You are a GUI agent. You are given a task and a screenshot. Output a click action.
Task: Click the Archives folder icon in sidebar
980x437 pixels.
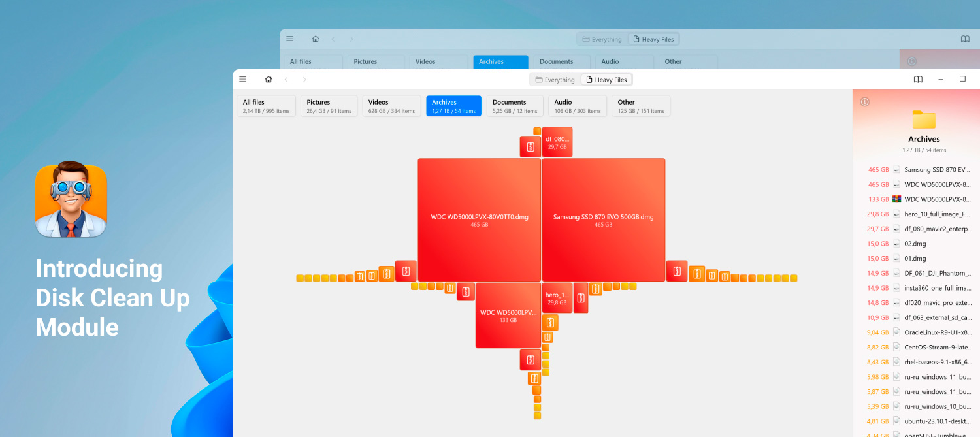coord(924,120)
